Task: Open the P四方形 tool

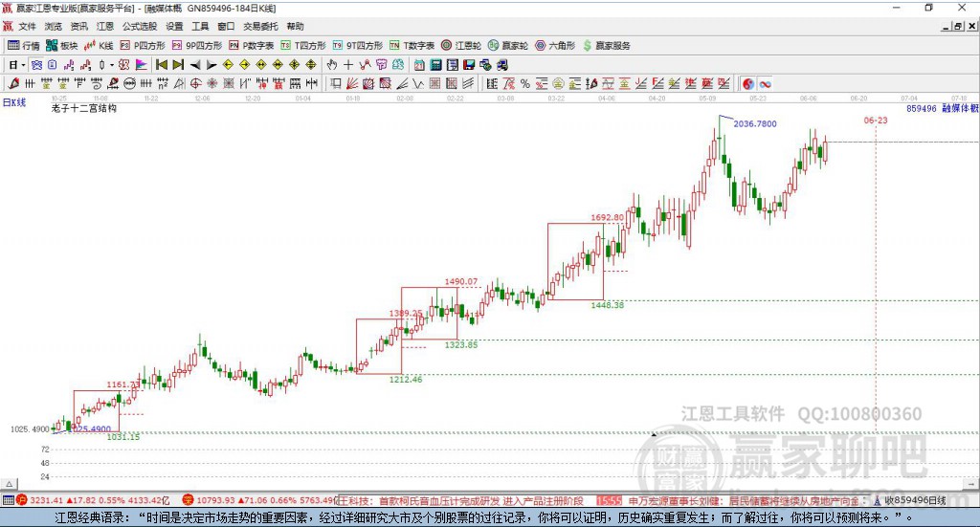Action: (x=143, y=46)
